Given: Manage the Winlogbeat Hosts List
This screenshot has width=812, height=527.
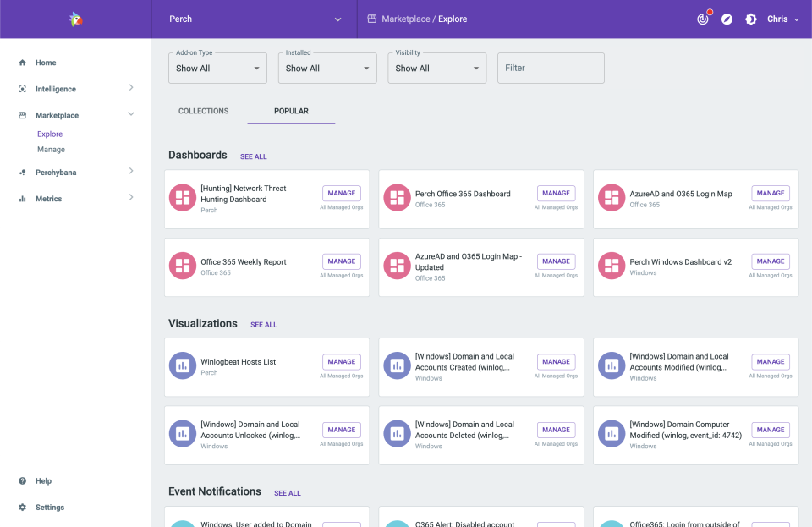Looking at the screenshot, I should 341,362.
